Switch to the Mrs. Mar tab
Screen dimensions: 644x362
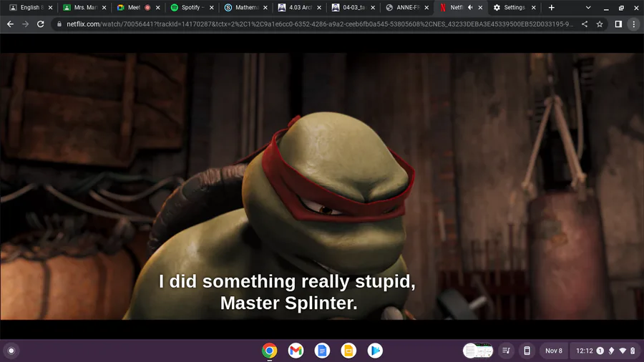point(85,7)
